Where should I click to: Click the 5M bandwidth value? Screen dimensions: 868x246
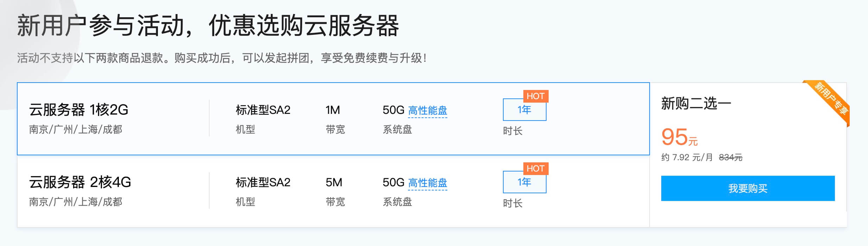pyautogui.click(x=334, y=183)
